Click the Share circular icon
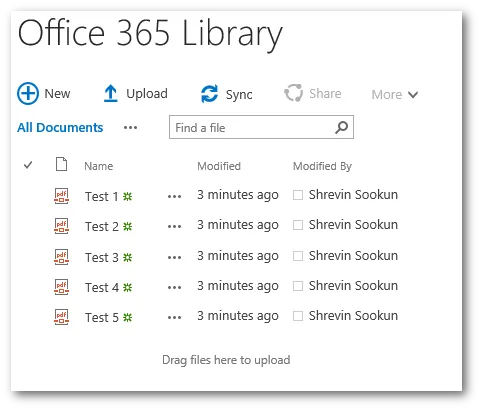 point(293,93)
